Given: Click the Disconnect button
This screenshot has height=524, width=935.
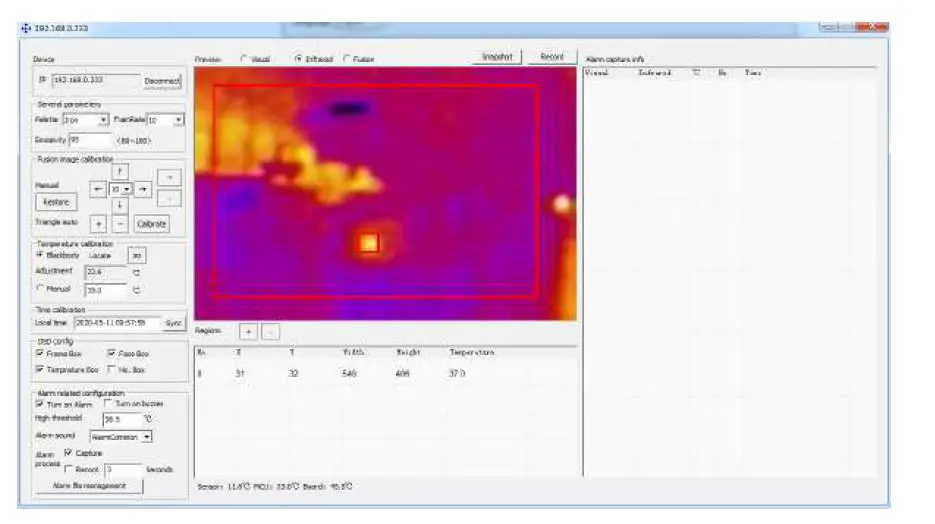Looking at the screenshot, I should point(162,80).
